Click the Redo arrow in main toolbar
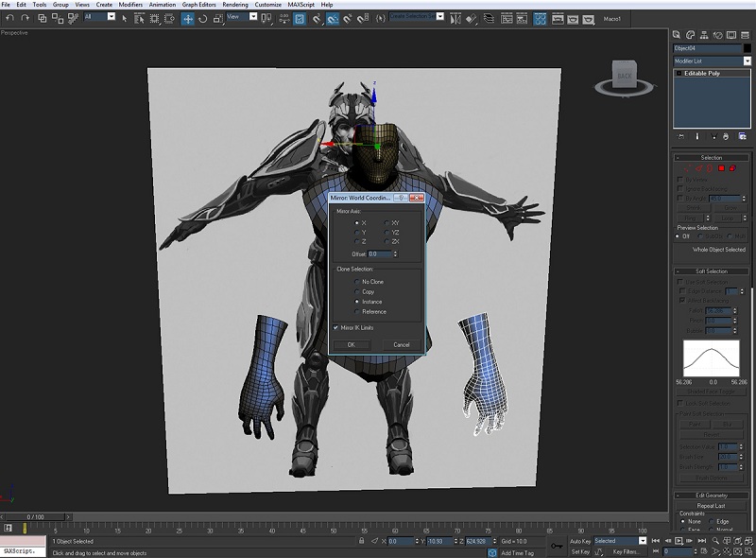Screen dimensions: 756x558 (24, 18)
